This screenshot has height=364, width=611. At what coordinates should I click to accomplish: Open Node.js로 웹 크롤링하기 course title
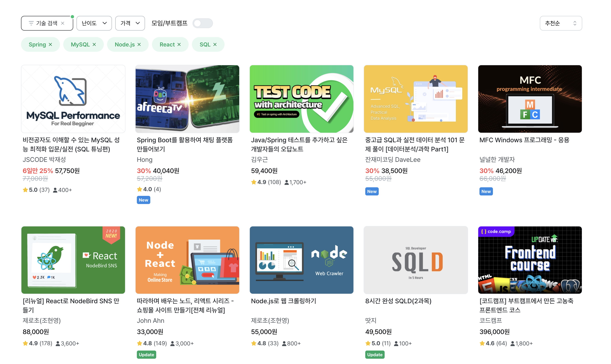click(283, 301)
